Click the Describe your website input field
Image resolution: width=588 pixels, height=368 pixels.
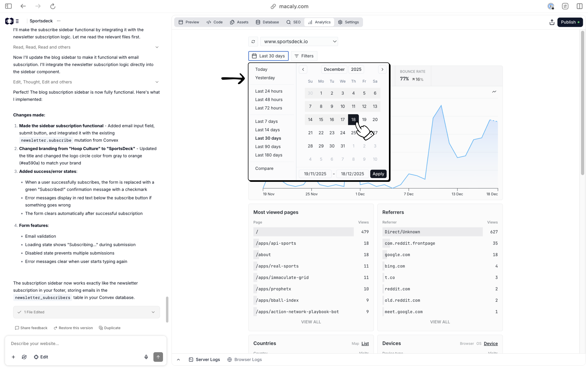pos(68,343)
